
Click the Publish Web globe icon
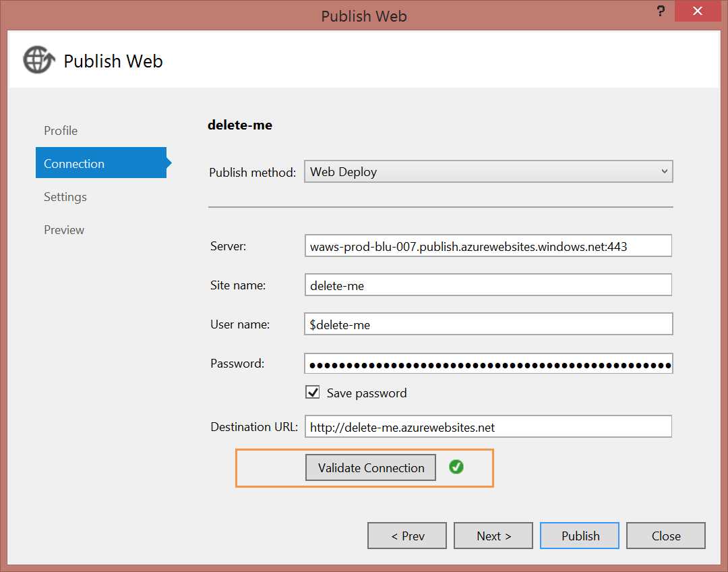point(38,60)
